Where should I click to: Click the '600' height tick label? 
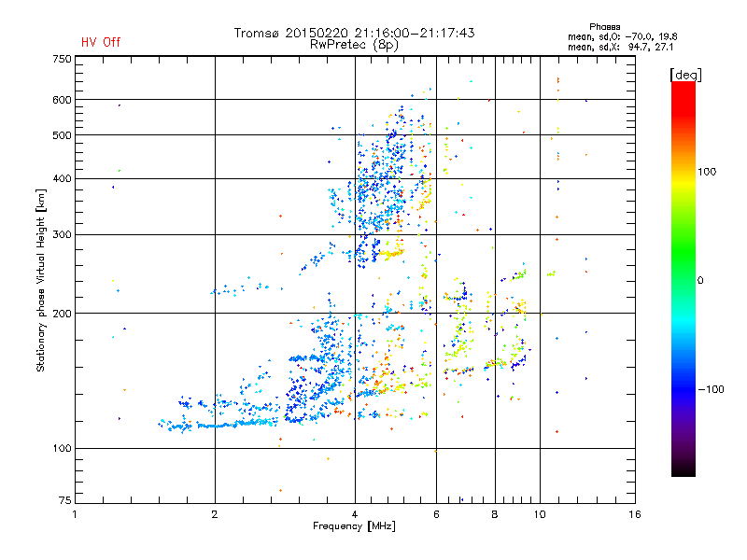tap(62, 100)
